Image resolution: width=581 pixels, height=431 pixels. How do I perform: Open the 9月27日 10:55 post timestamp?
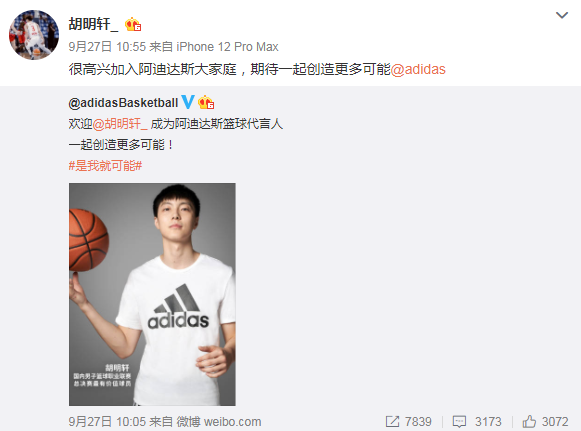click(x=107, y=47)
